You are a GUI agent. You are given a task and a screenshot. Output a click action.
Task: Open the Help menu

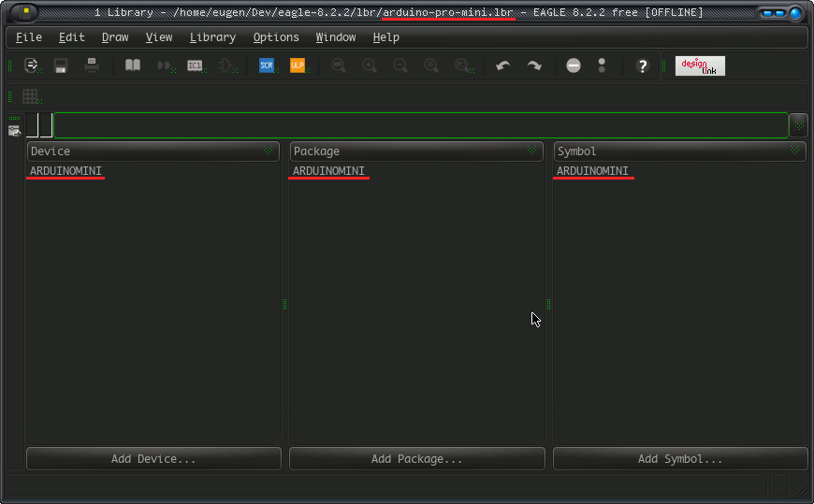(385, 37)
